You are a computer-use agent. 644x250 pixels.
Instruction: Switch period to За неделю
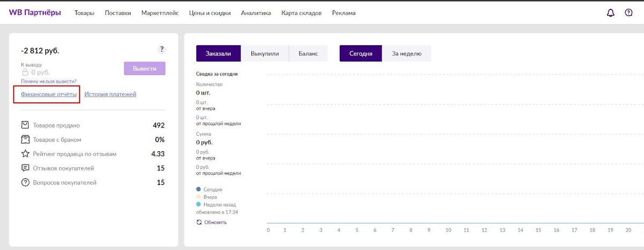(407, 54)
